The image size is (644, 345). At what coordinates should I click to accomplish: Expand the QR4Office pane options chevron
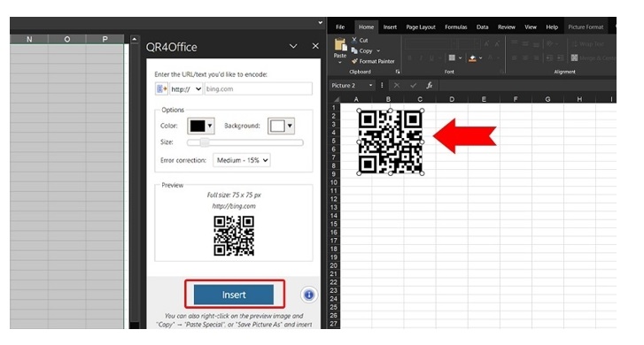pyautogui.click(x=293, y=46)
